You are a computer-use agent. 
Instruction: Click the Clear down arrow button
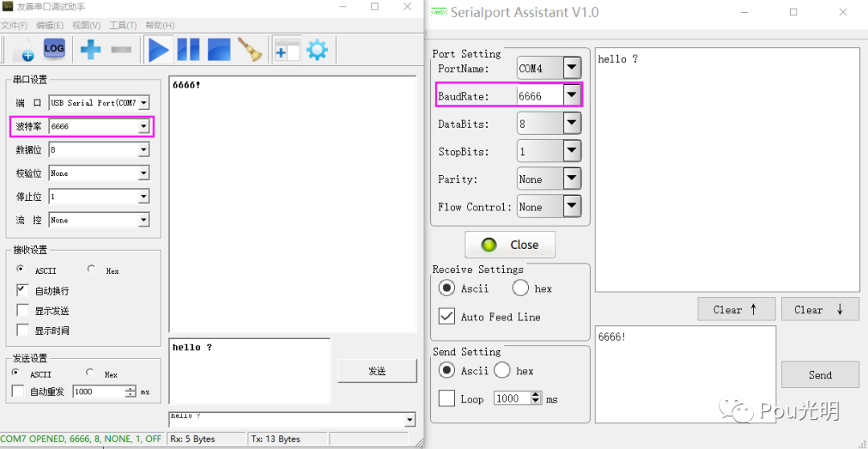tap(821, 309)
